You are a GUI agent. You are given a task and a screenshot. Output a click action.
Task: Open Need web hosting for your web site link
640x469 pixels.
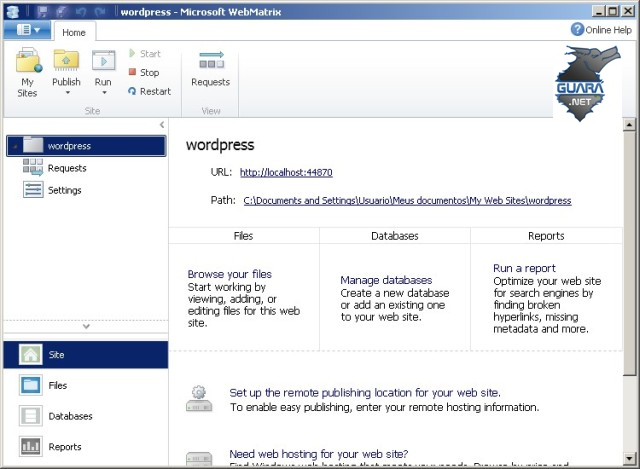point(319,454)
